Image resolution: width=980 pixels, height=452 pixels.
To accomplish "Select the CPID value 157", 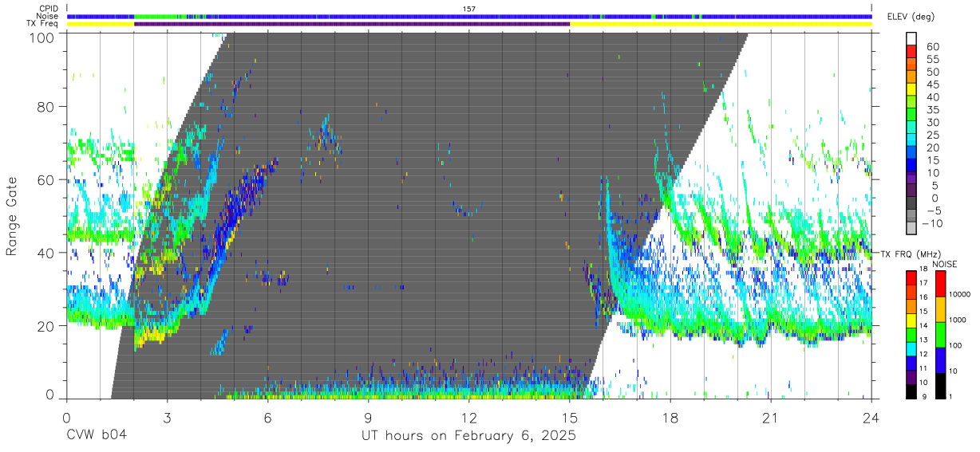I will (468, 9).
